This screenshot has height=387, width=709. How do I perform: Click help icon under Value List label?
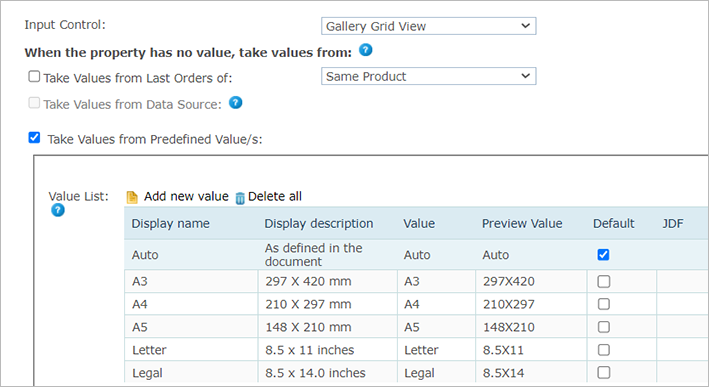[57, 210]
